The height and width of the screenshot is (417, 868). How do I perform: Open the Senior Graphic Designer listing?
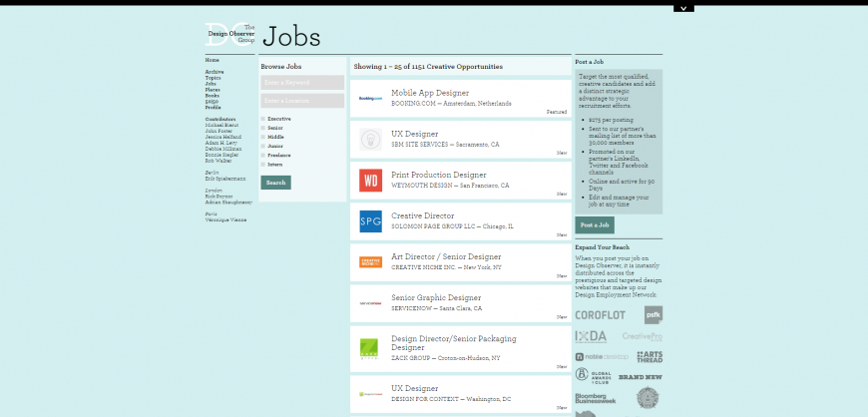(436, 298)
